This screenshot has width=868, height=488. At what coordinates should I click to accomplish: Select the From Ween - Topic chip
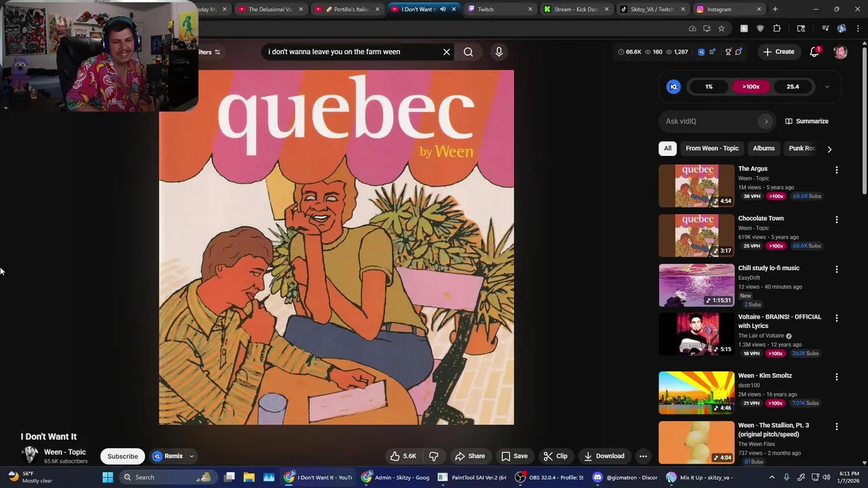tap(712, 148)
